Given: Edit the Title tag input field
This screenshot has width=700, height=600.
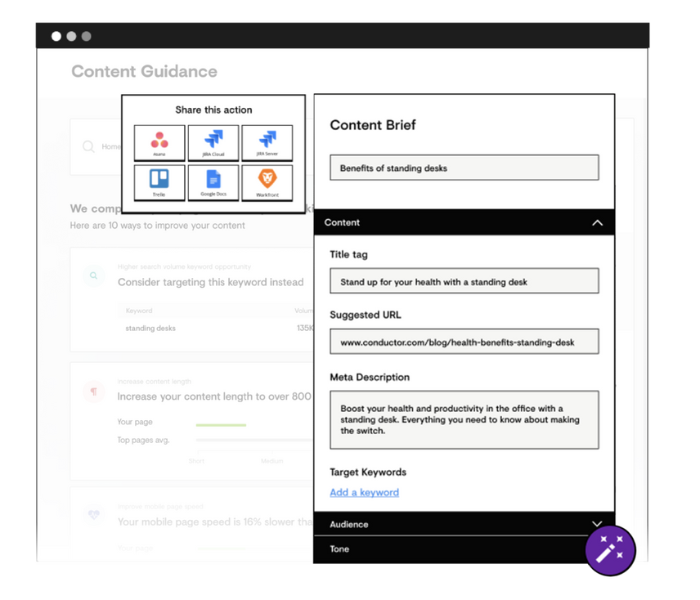Looking at the screenshot, I should point(464,281).
